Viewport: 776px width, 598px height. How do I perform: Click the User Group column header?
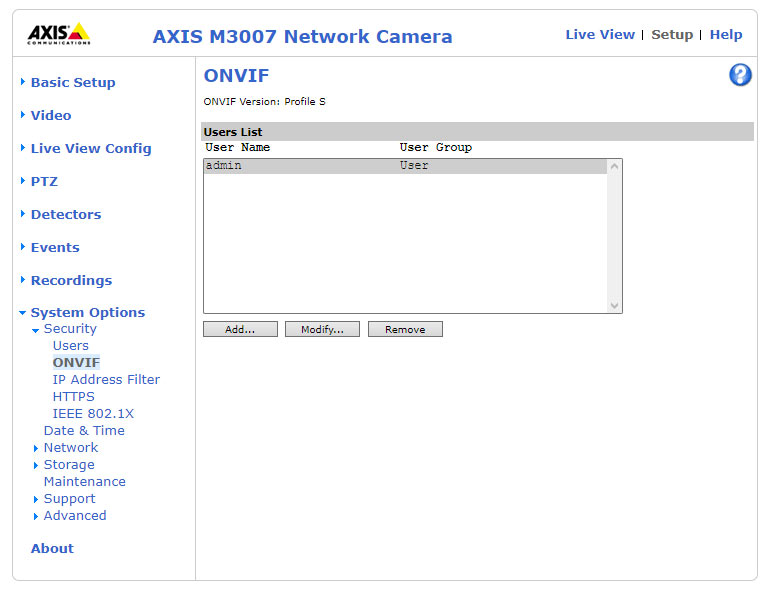tap(436, 148)
